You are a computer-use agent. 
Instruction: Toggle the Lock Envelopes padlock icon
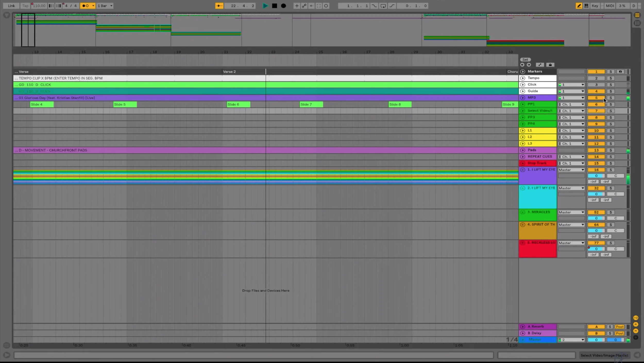coord(550,65)
